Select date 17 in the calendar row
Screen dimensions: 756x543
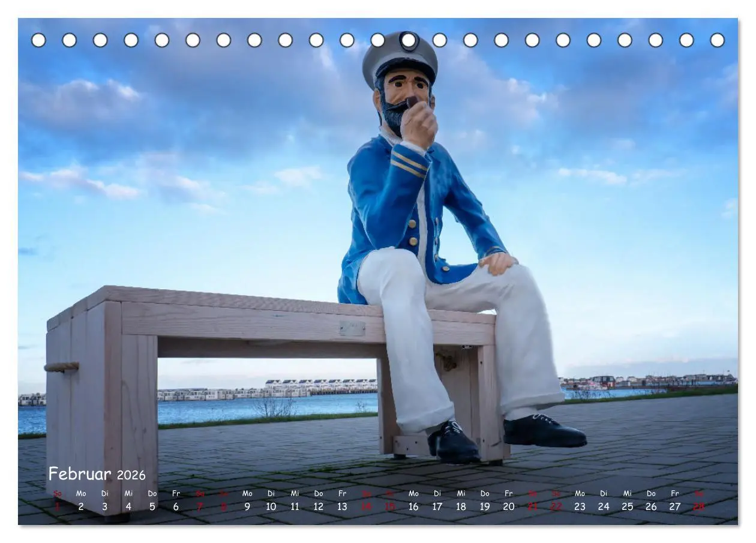pyautogui.click(x=437, y=506)
